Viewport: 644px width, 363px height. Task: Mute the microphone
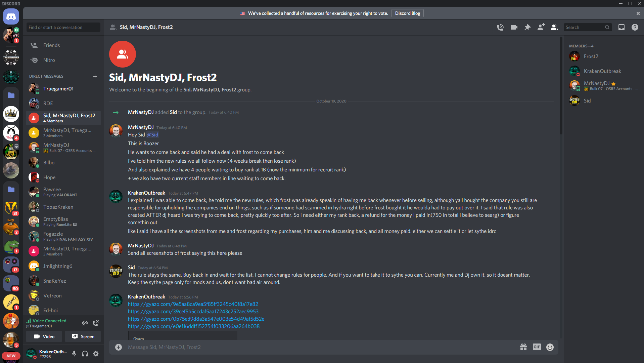click(74, 354)
